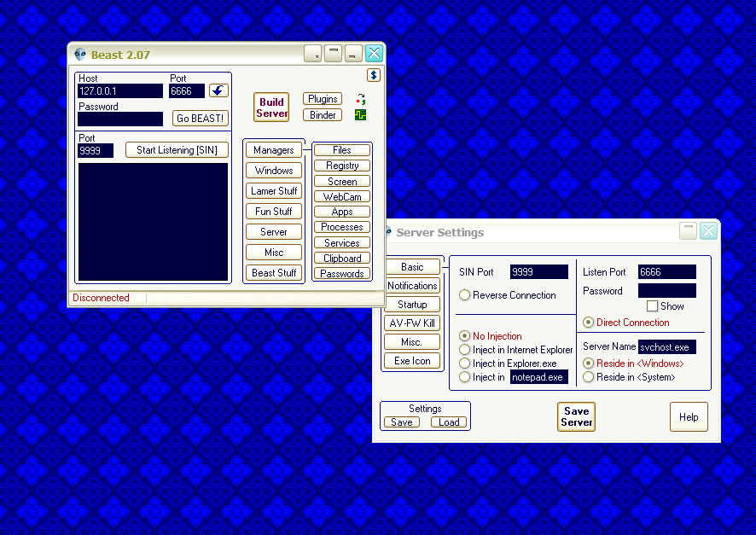Click the Settings Load button
756x535 pixels.
449,422
